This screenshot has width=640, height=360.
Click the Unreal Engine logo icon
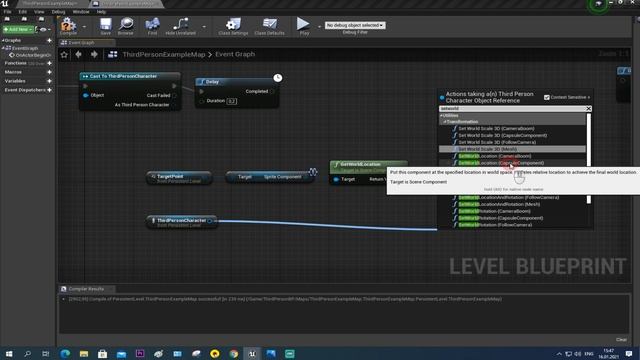5,3
